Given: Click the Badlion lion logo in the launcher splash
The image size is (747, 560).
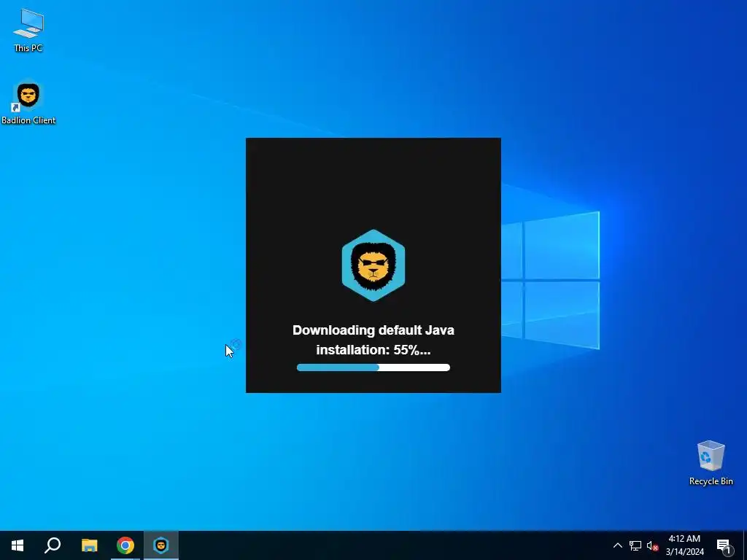Looking at the screenshot, I should [x=373, y=265].
